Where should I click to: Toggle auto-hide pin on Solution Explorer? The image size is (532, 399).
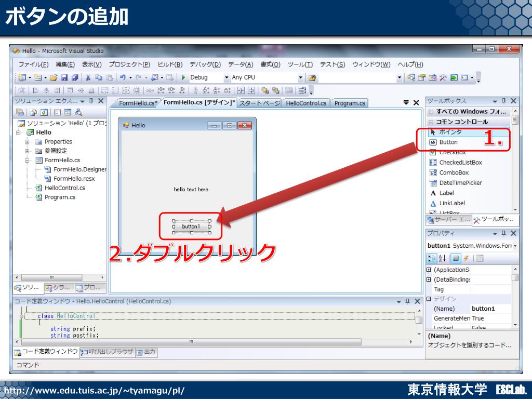click(91, 101)
